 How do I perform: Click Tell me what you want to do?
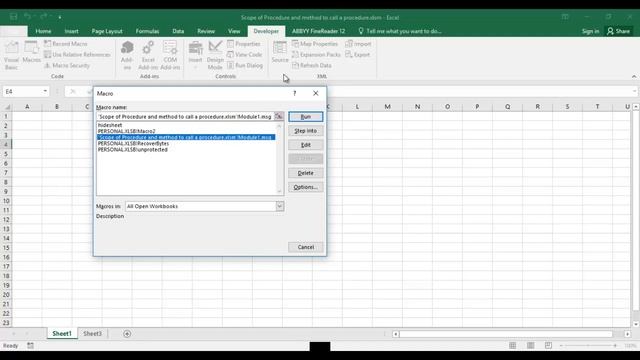point(400,31)
